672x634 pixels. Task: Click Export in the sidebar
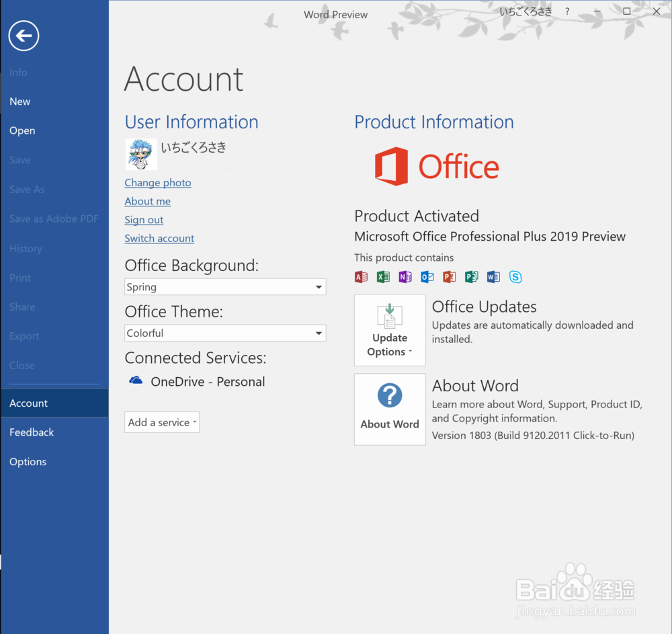[x=54, y=336]
